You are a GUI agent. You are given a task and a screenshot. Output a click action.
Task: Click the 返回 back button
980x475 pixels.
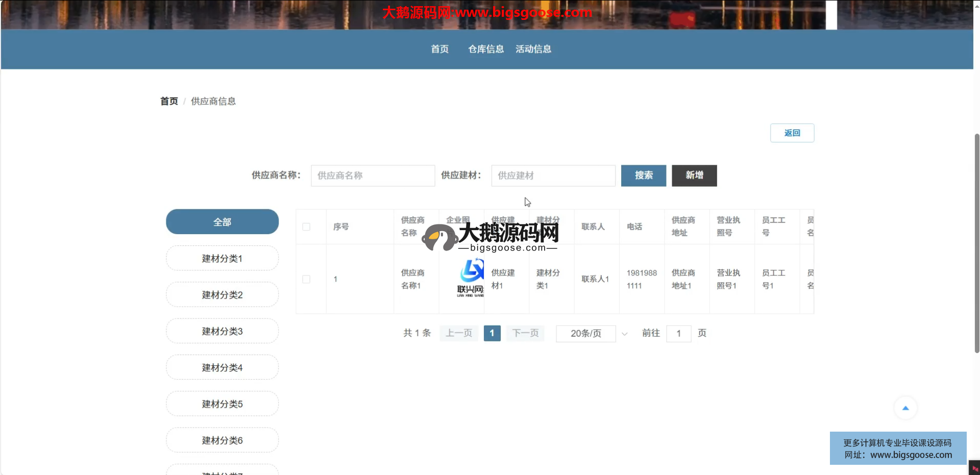pyautogui.click(x=792, y=133)
